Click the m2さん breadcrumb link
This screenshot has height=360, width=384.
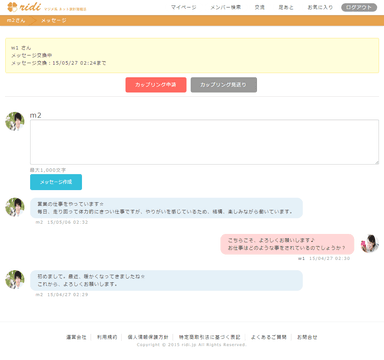[x=16, y=20]
